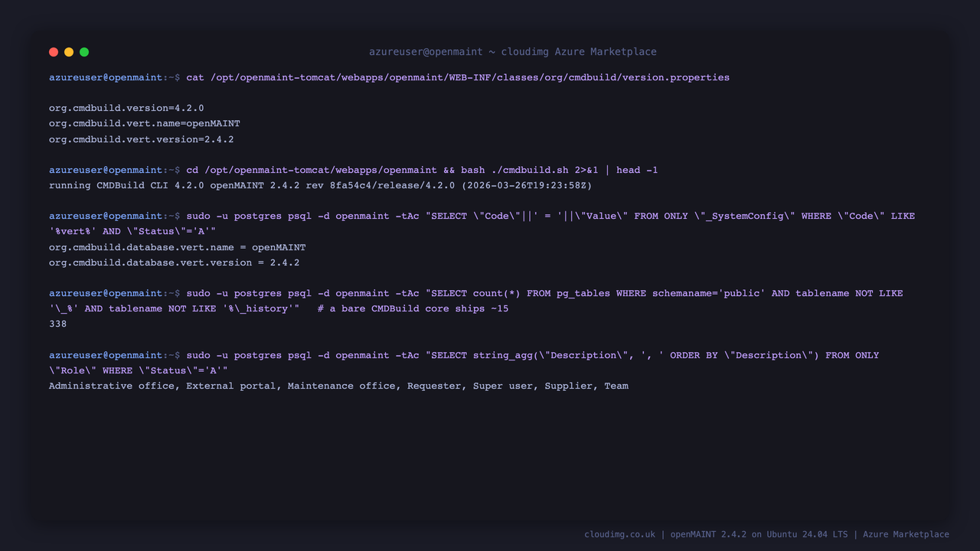Screen dimensions: 980x551
Task: Click the bash ./cmdbuild.sh command line
Action: tap(354, 170)
